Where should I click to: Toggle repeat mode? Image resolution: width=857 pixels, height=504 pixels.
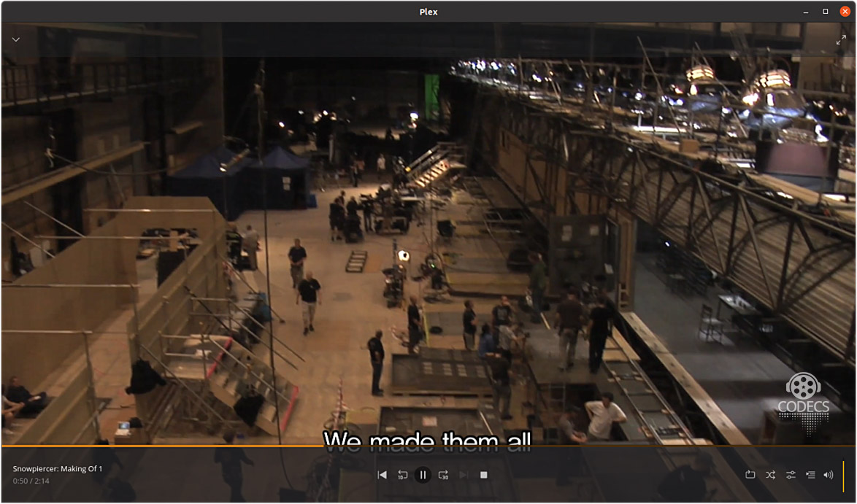(x=750, y=475)
